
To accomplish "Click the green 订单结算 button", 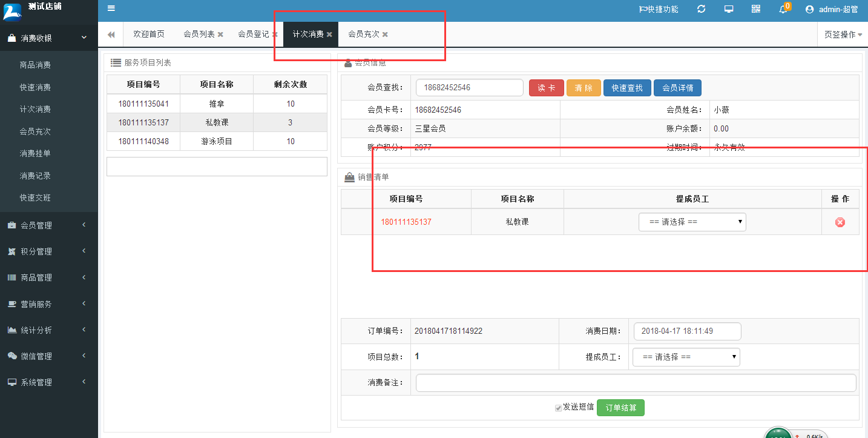I will click(620, 408).
